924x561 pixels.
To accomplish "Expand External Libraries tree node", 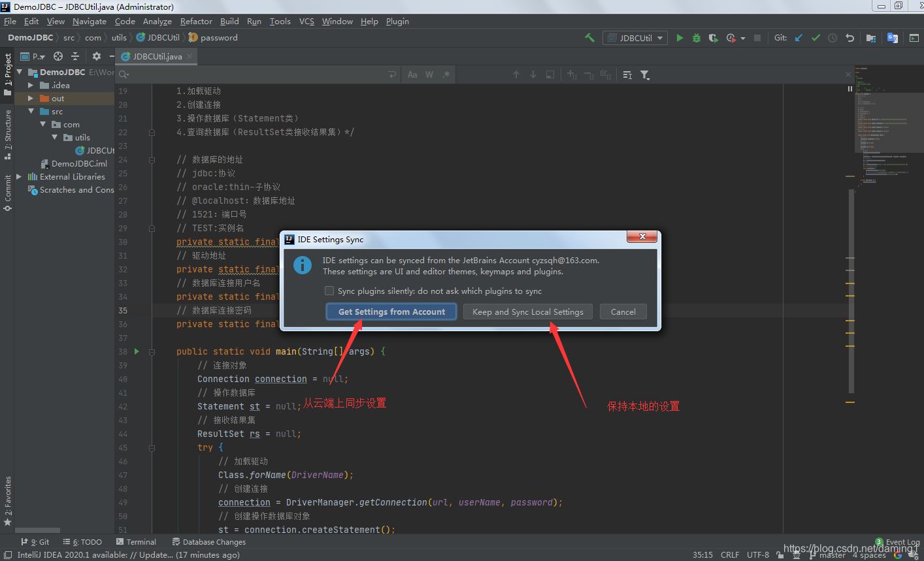I will coord(19,177).
